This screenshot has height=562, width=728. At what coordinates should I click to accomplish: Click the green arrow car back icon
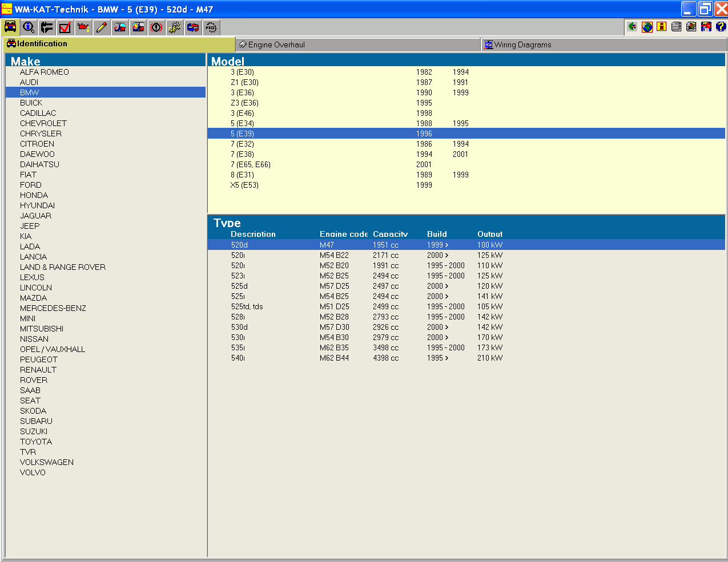coord(632,26)
